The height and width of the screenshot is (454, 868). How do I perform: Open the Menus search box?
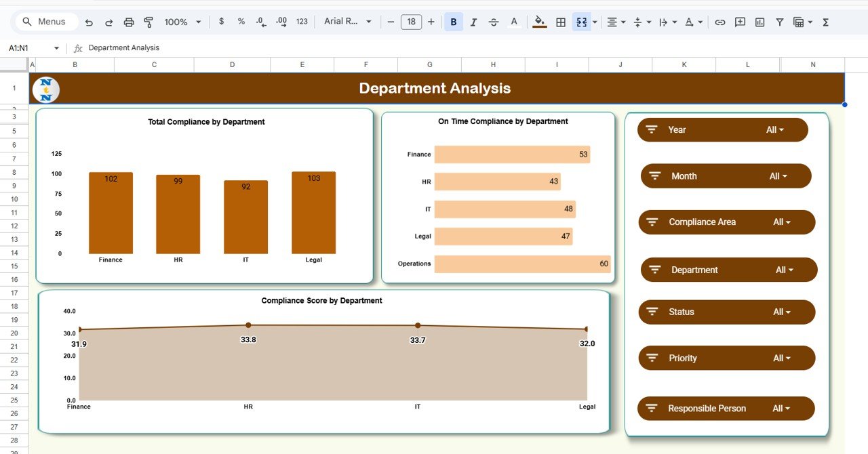click(45, 21)
